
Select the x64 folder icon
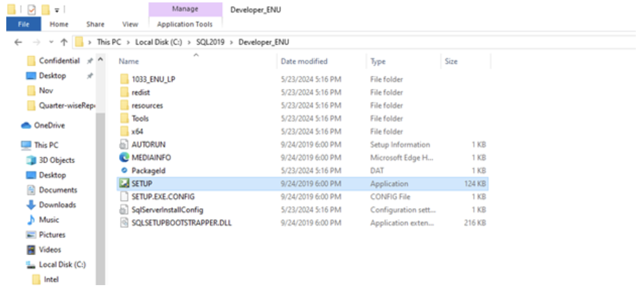[x=124, y=132]
